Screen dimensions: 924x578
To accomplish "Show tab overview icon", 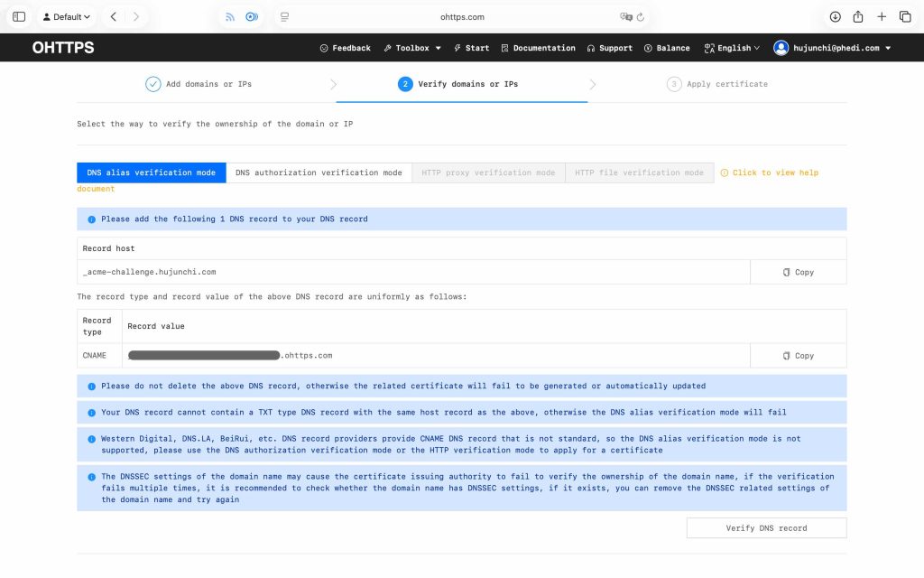I will 905,16.
